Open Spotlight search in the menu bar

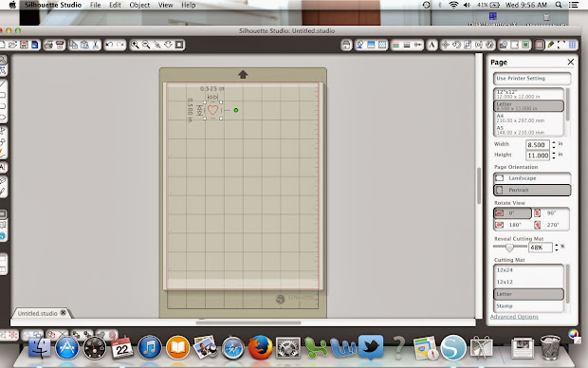point(559,5)
